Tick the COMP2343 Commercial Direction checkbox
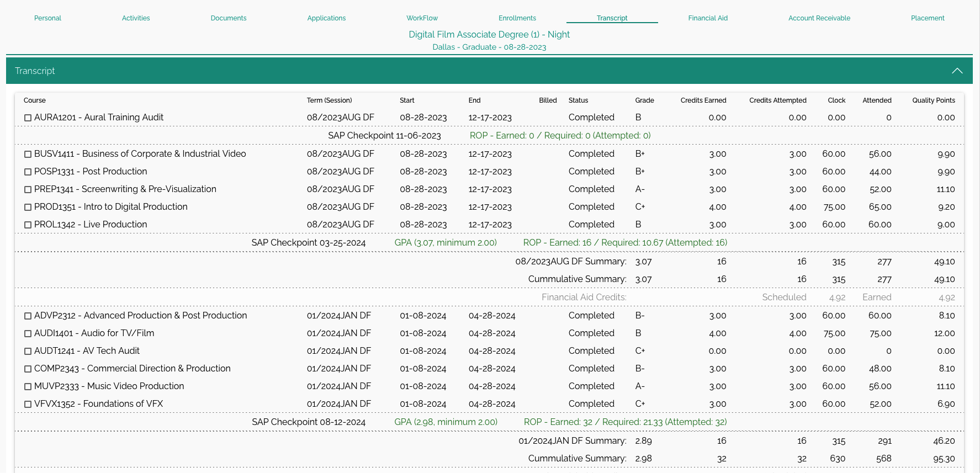 (x=28, y=369)
